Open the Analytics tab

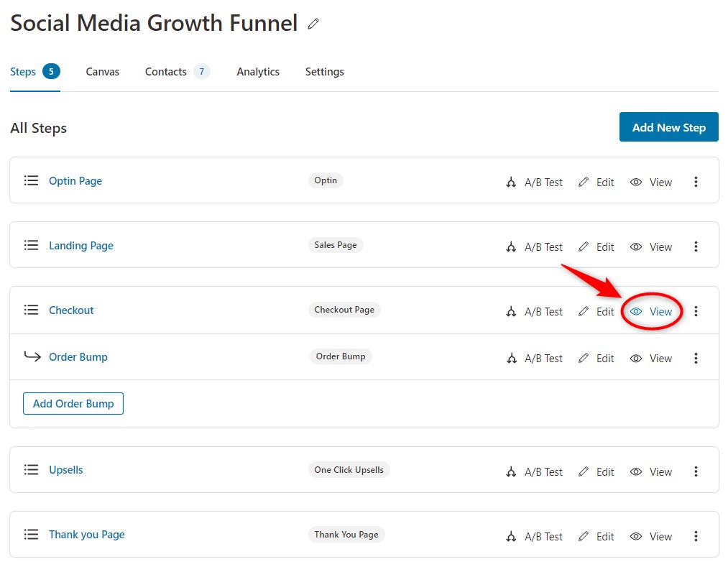[258, 72]
